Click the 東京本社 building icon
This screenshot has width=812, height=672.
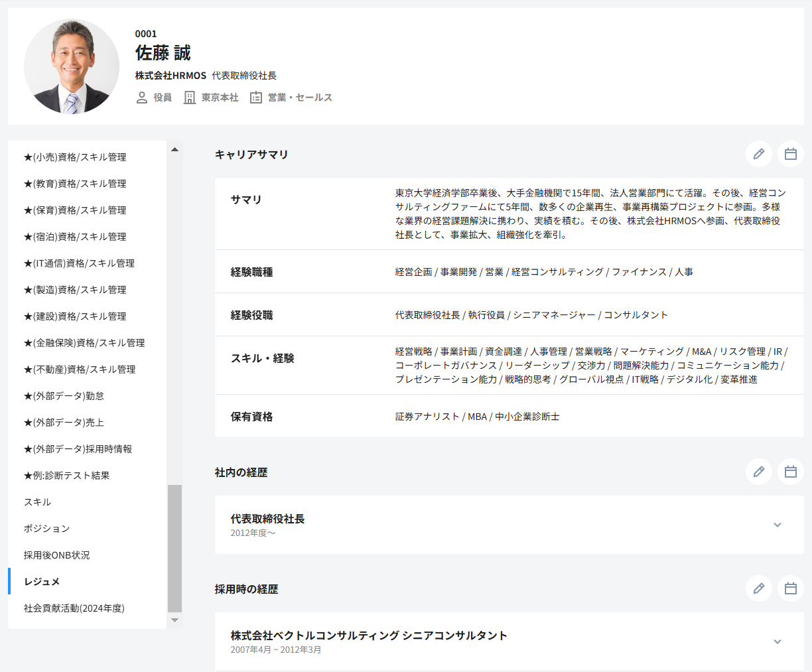click(190, 98)
